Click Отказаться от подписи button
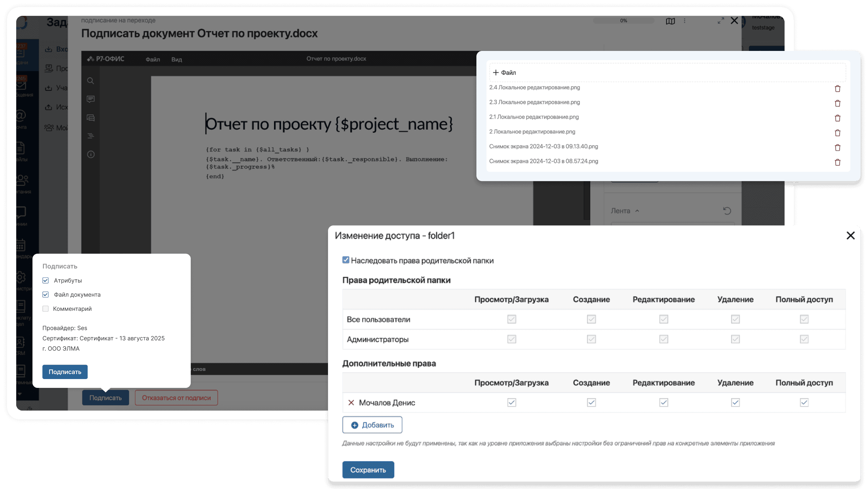 pos(176,398)
